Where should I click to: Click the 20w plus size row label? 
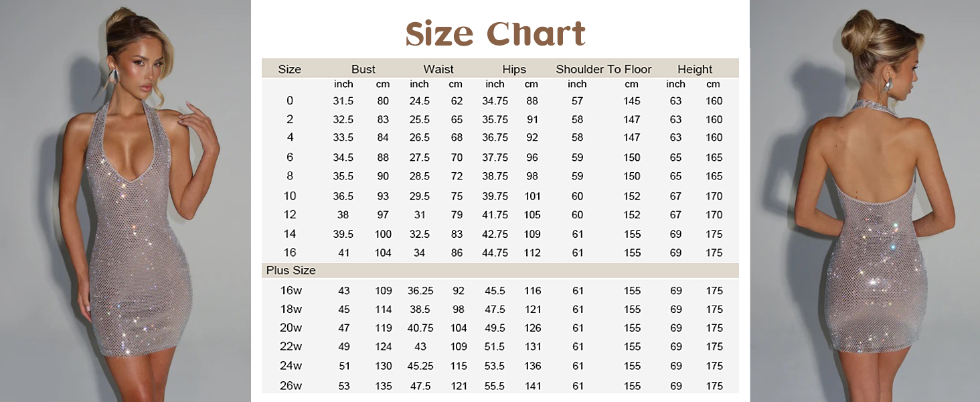pyautogui.click(x=291, y=328)
